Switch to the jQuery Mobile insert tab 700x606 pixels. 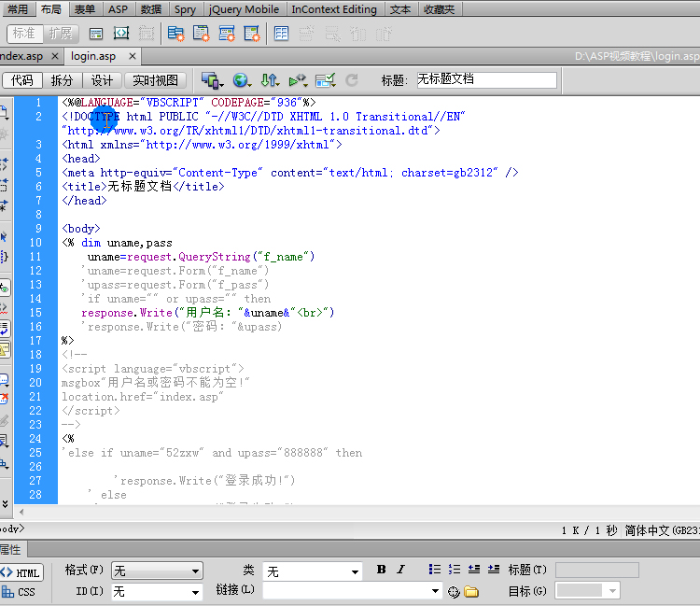click(243, 9)
